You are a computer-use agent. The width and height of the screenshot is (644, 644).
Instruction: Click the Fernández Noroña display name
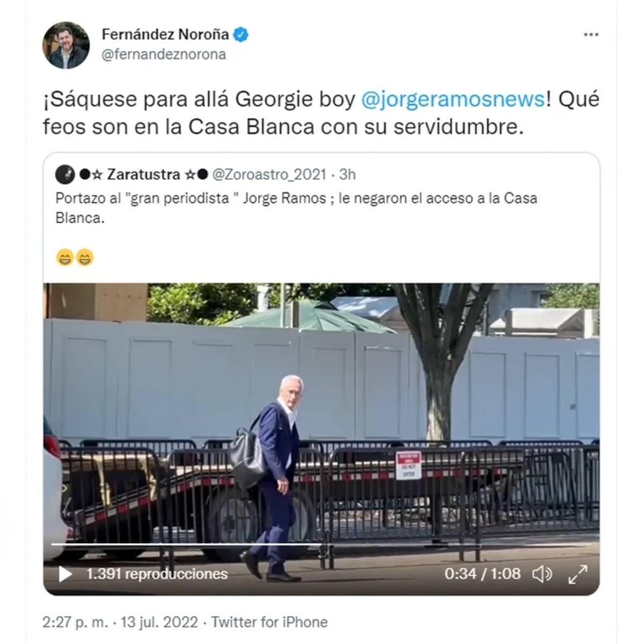point(165,34)
